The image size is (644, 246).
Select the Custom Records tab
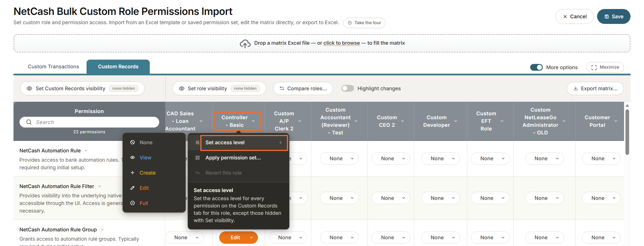pyautogui.click(x=118, y=67)
